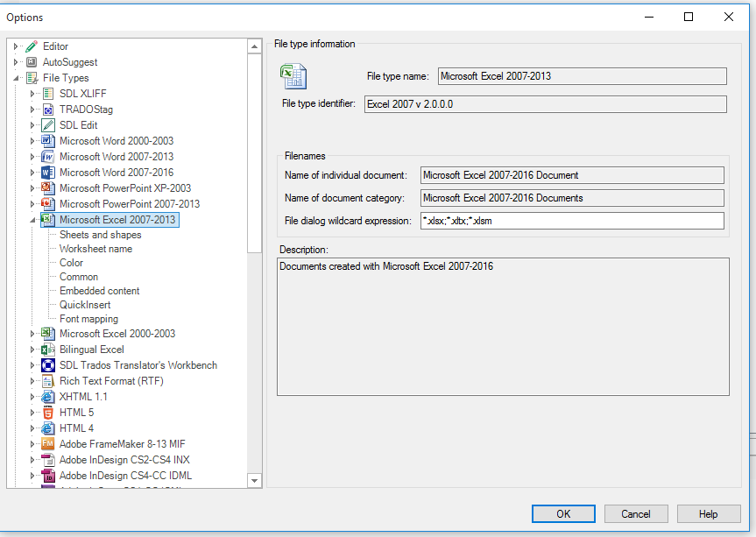Click the Editor pencil icon
The image size is (756, 537).
[x=32, y=46]
